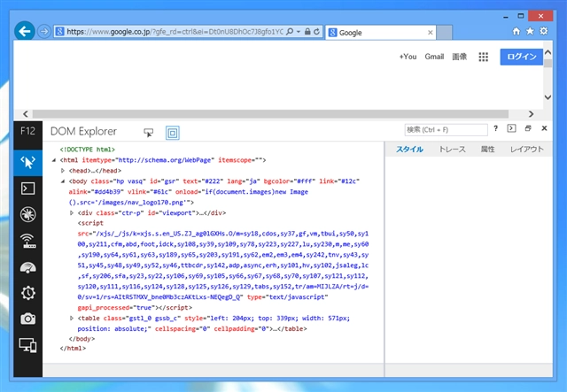Switch to the スタイル tab

(409, 150)
